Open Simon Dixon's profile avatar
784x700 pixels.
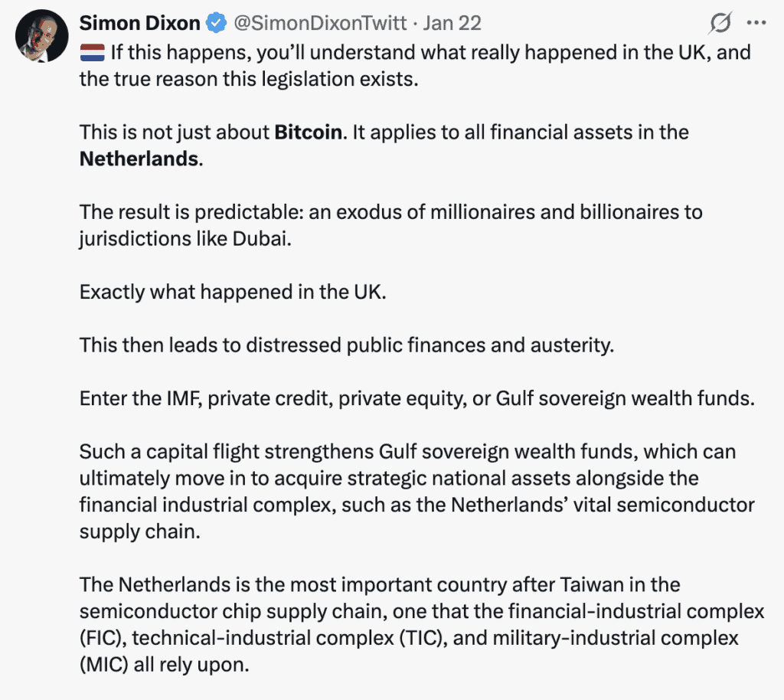(x=41, y=36)
